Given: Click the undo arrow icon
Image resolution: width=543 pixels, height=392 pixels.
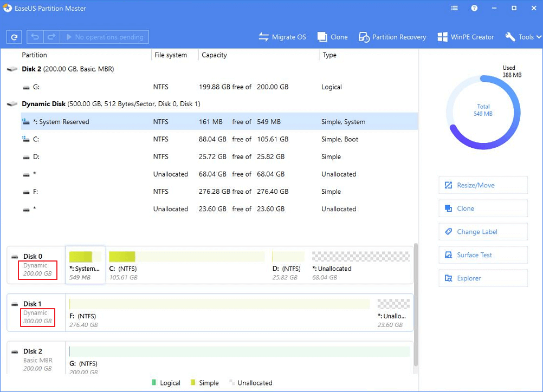Looking at the screenshot, I should [35, 37].
